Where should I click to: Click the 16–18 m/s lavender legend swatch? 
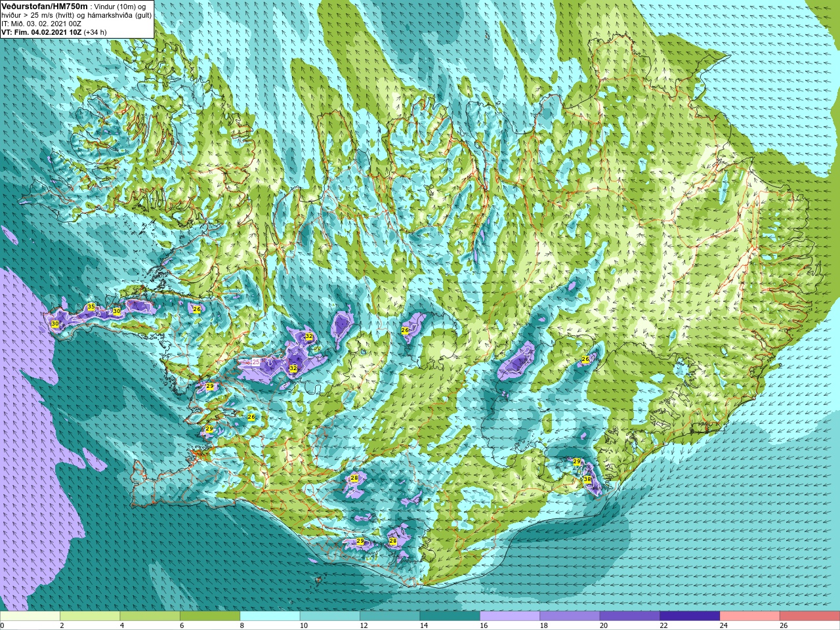pos(510,616)
